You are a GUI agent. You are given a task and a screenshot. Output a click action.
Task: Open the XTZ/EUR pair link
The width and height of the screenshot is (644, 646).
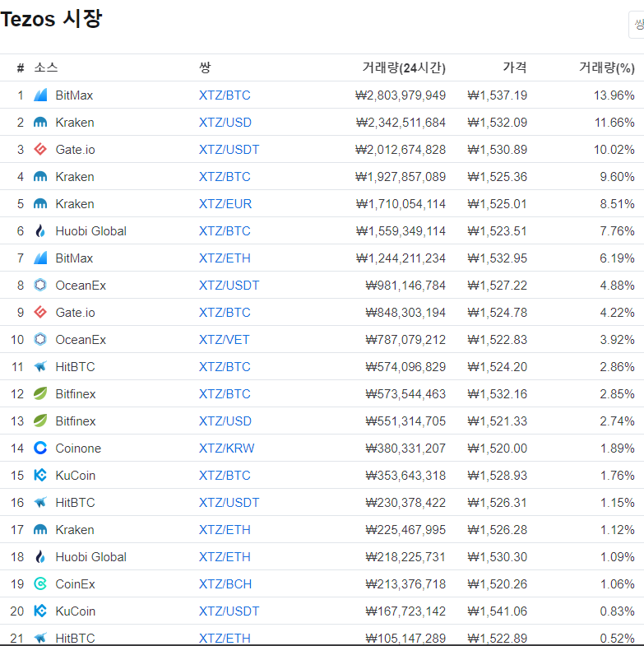tap(225, 204)
